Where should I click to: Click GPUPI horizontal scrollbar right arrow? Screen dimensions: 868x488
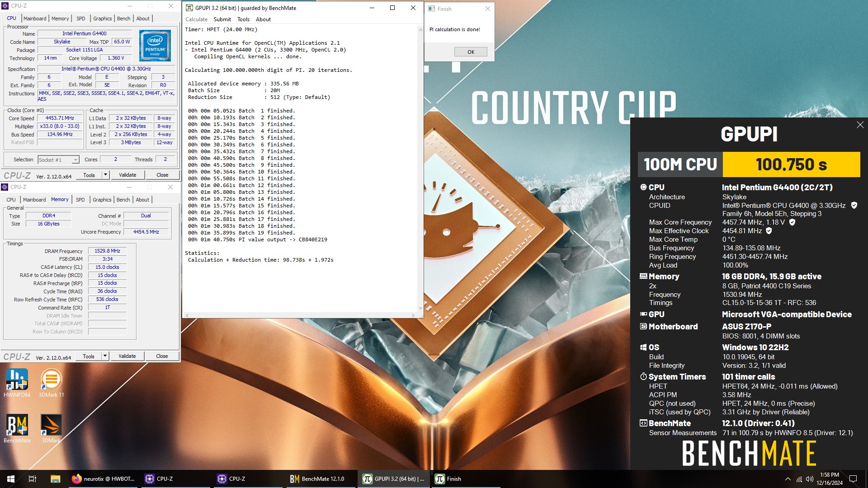click(x=413, y=315)
